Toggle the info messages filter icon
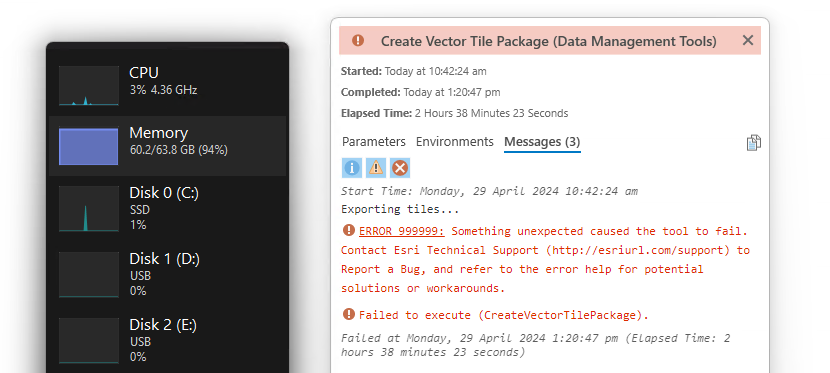 click(352, 168)
